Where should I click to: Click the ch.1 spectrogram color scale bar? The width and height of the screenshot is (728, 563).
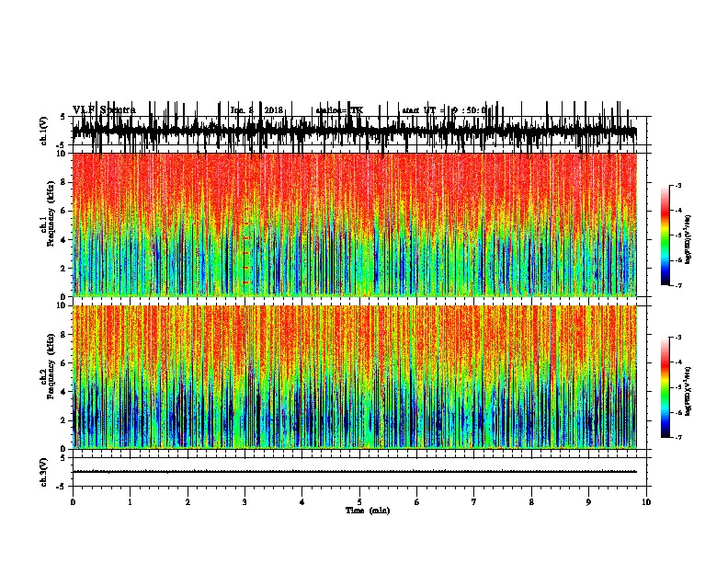[665, 236]
